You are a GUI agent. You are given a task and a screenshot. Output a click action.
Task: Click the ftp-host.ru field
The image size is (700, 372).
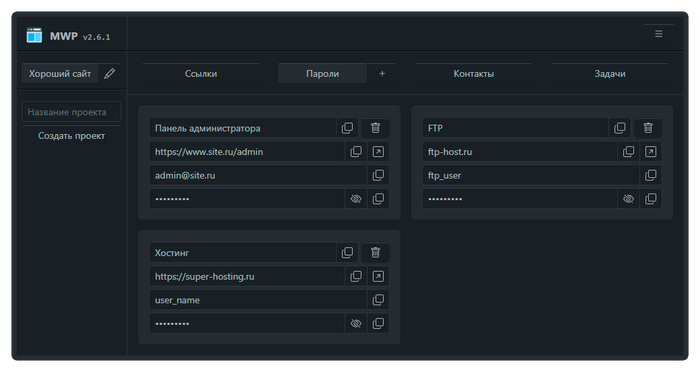pyautogui.click(x=520, y=152)
